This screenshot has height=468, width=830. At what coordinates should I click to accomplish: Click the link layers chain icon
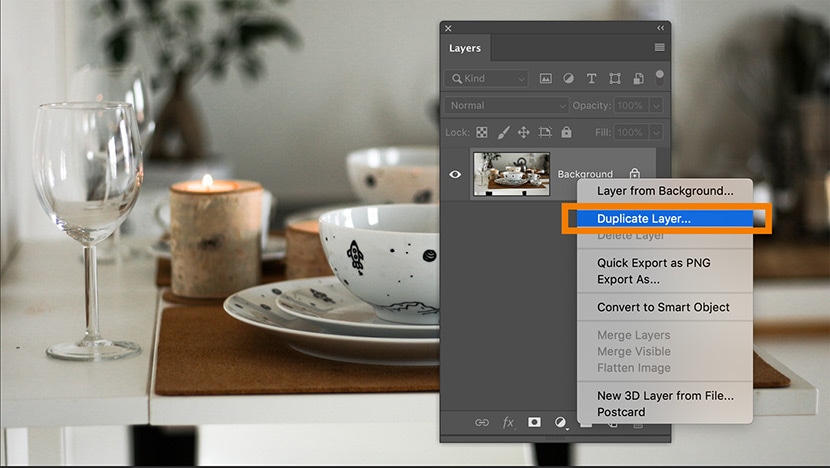[x=482, y=422]
